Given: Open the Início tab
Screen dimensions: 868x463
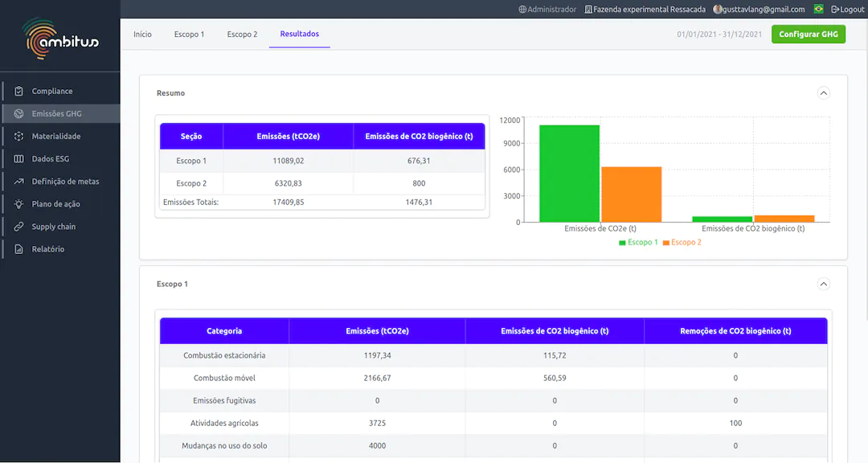Looking at the screenshot, I should point(142,35).
